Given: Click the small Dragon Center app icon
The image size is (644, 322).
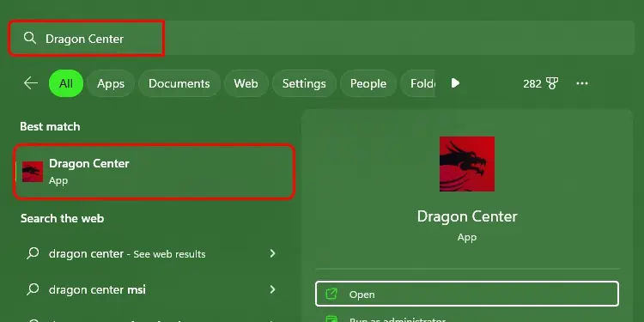Looking at the screenshot, I should [x=33, y=172].
